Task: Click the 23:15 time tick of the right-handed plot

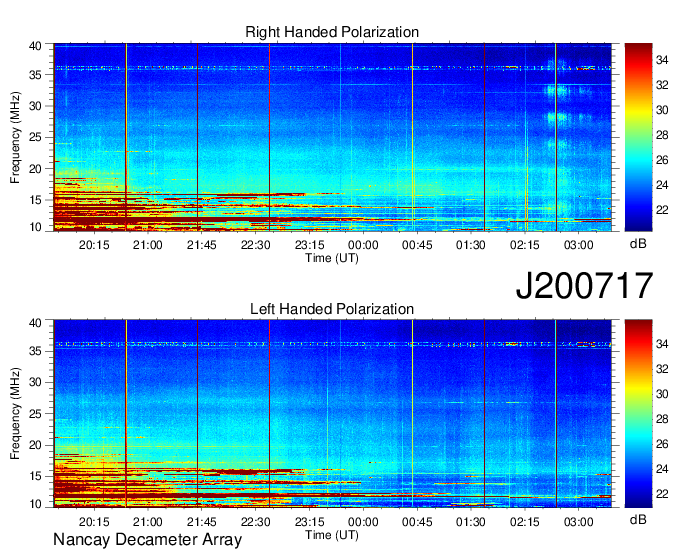Action: 310,245
